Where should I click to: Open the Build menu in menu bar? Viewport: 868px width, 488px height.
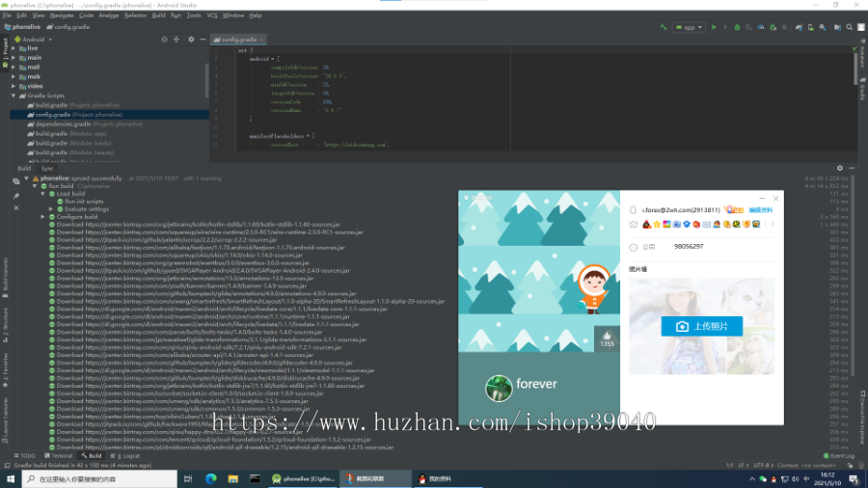[x=158, y=15]
